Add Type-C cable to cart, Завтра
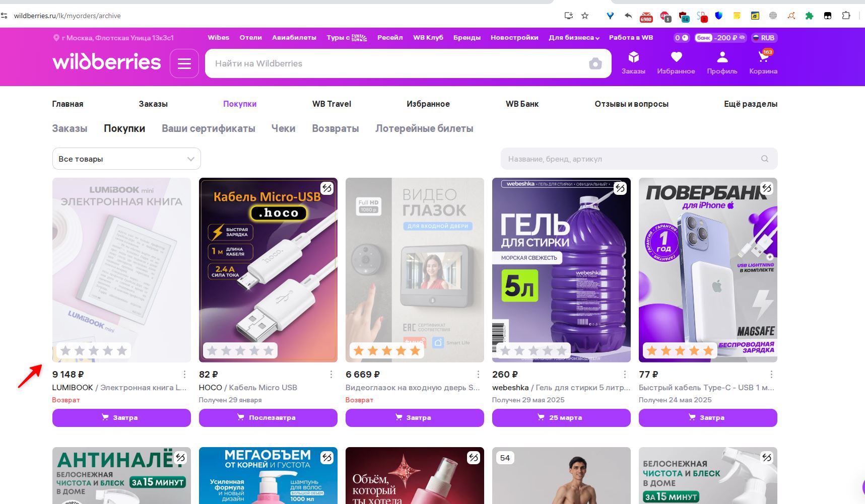This screenshot has width=865, height=504. click(708, 418)
